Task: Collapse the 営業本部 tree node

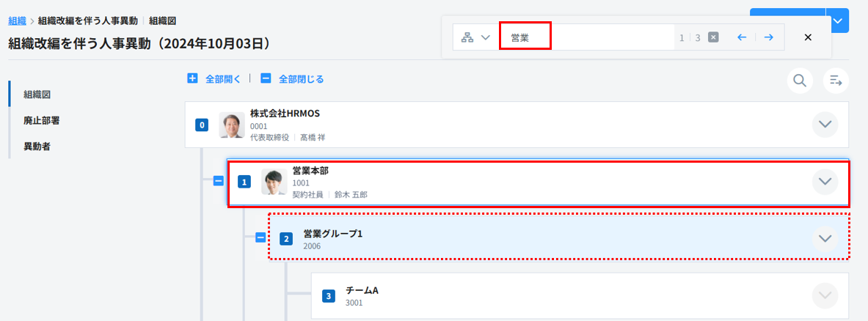Action: coord(218,181)
